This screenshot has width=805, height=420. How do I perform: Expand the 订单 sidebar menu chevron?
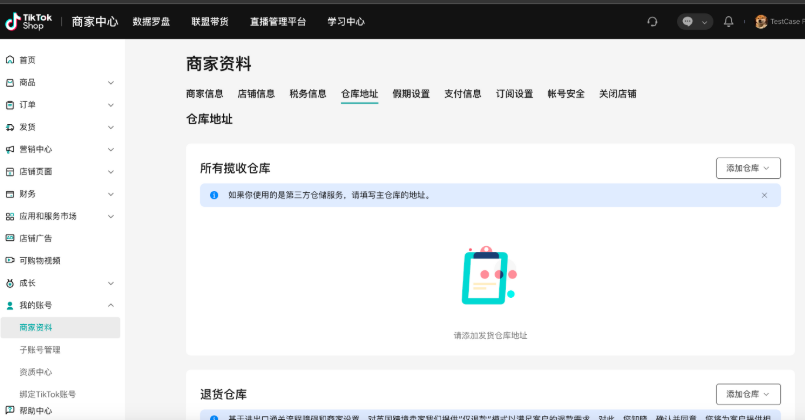click(x=111, y=105)
